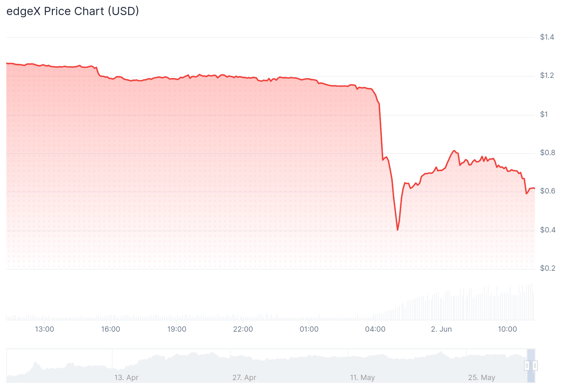Screen dimensions: 562x392
Task: Click the 13:00 time axis label
Action: click(x=44, y=329)
